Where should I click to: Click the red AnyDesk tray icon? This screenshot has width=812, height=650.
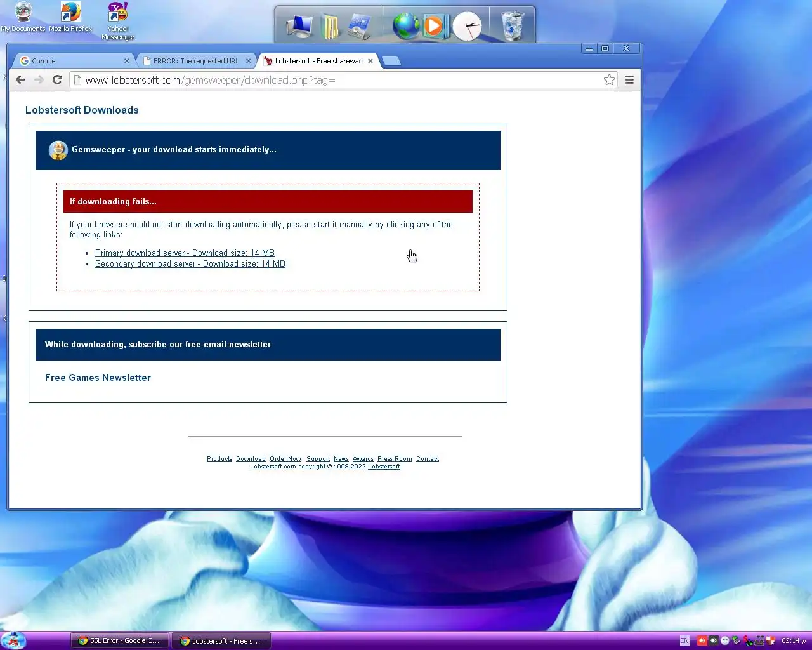[x=702, y=640]
